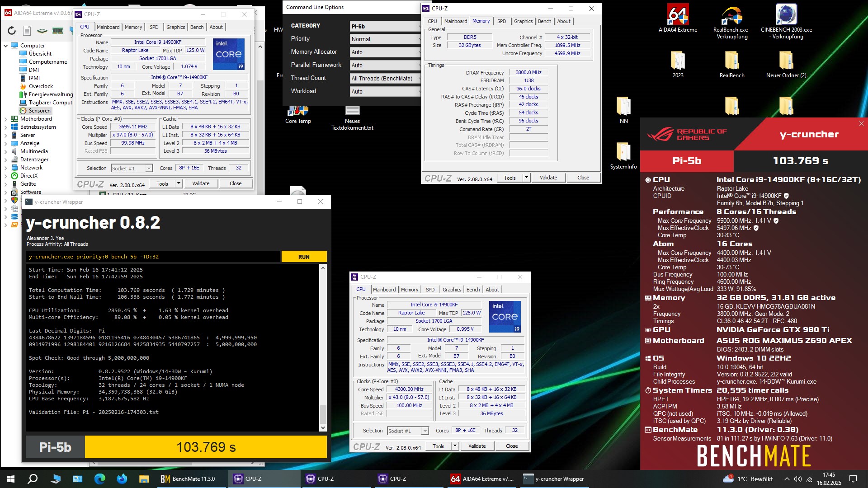The width and height of the screenshot is (868, 488).
Task: Select the desktop folder named 2023
Action: pyautogui.click(x=678, y=64)
